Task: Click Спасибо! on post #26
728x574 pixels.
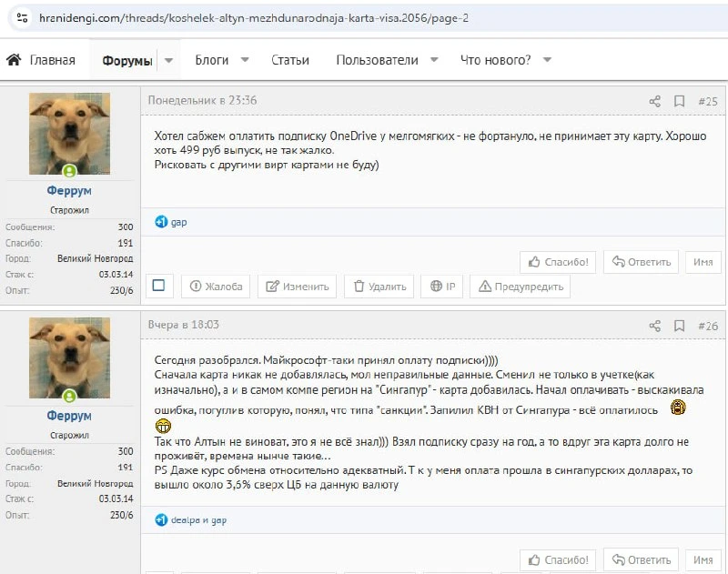Action: (558, 560)
